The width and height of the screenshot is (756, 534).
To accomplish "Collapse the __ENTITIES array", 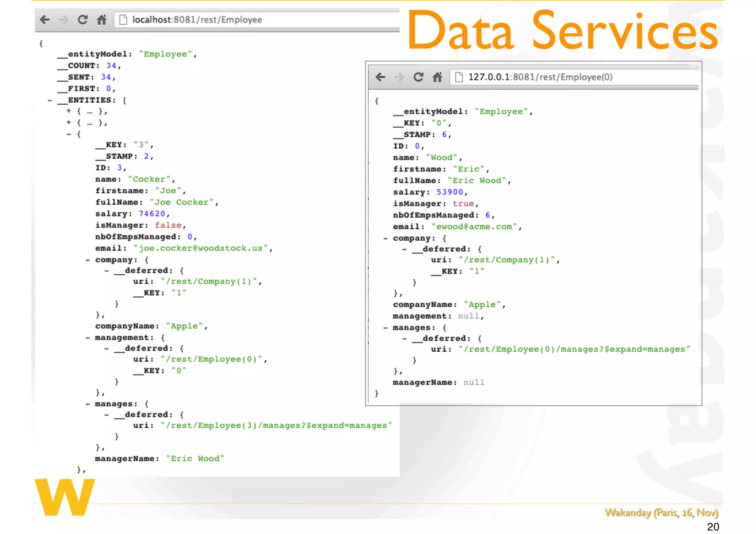I will click(50, 100).
